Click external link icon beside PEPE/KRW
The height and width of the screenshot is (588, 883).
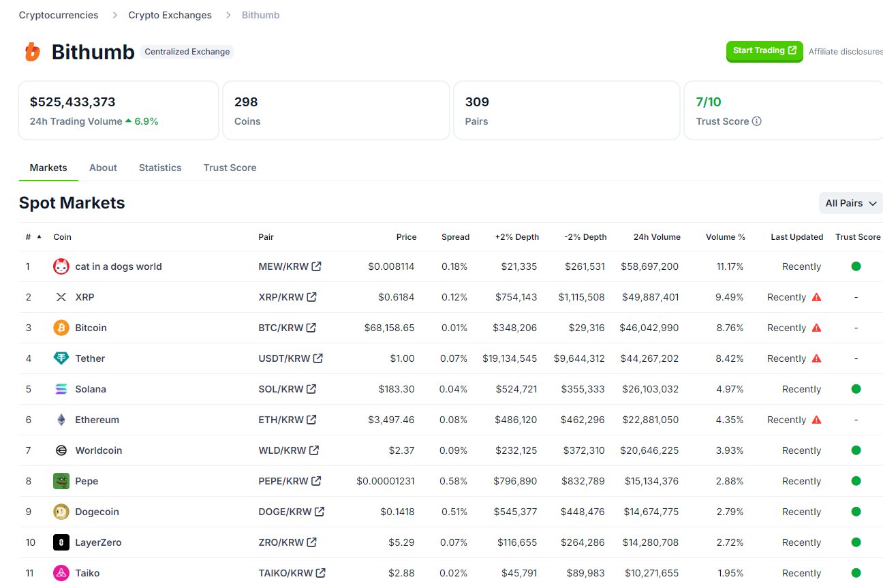316,481
